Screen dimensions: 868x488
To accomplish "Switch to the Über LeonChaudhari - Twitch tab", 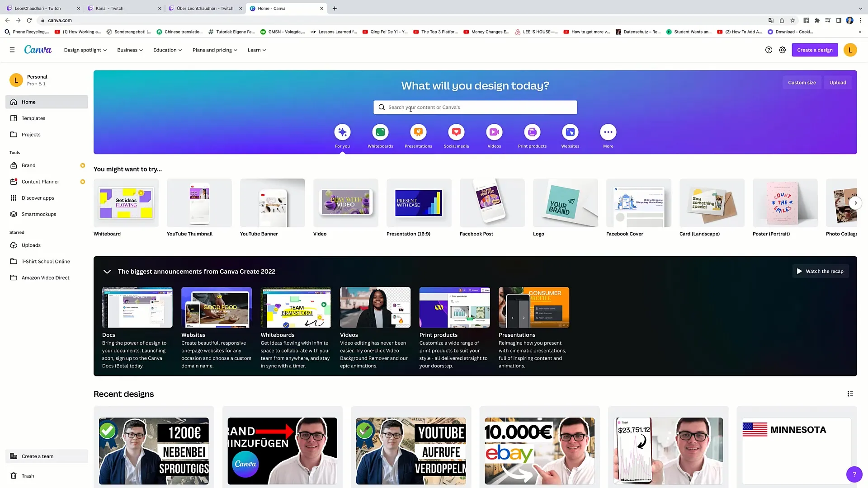I will 205,8.
